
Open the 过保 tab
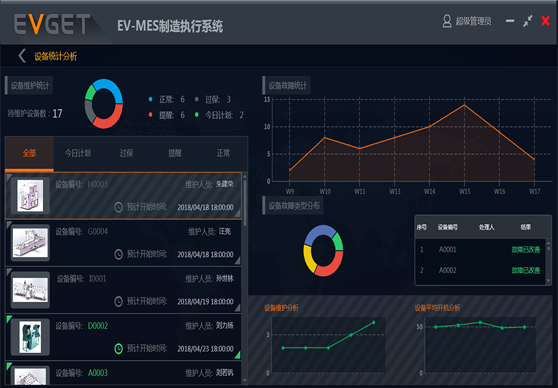126,153
